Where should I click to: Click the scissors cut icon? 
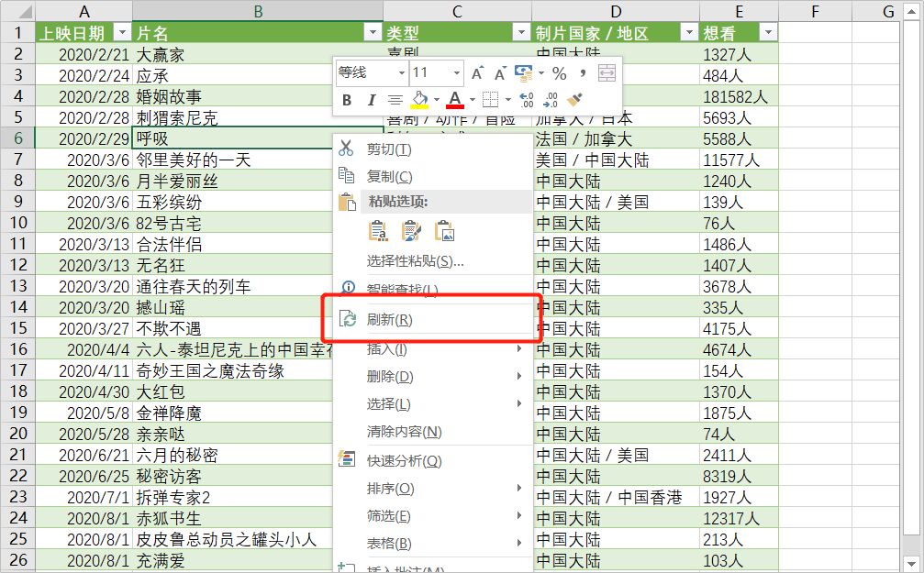(346, 149)
